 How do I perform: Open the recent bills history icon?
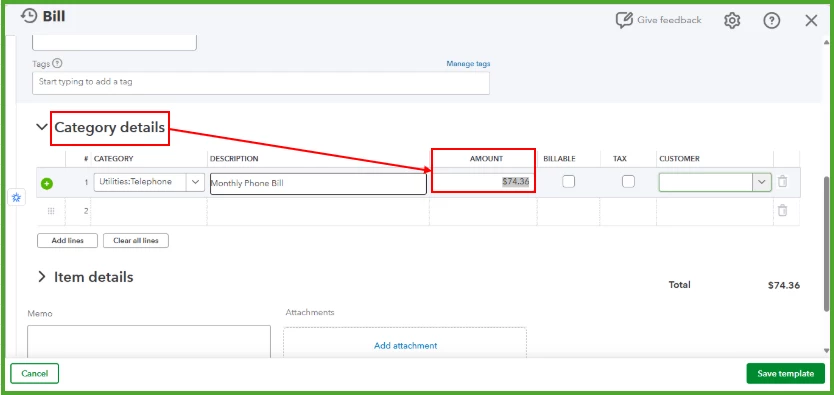click(x=29, y=16)
